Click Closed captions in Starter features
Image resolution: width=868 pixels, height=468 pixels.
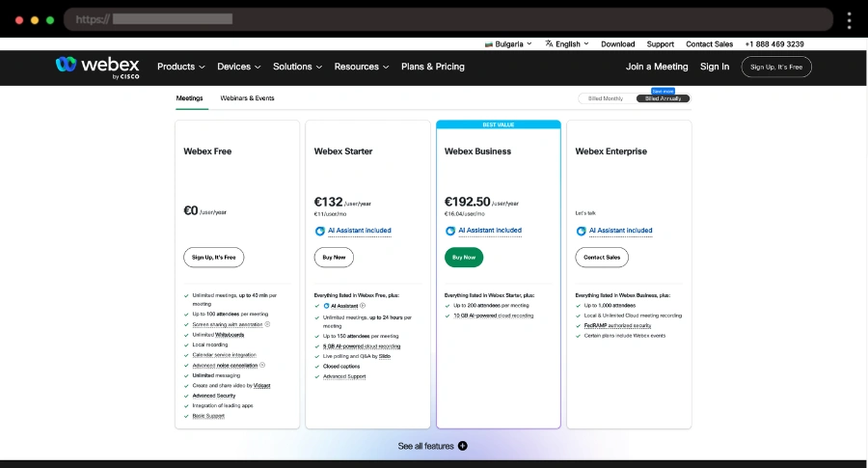(341, 366)
